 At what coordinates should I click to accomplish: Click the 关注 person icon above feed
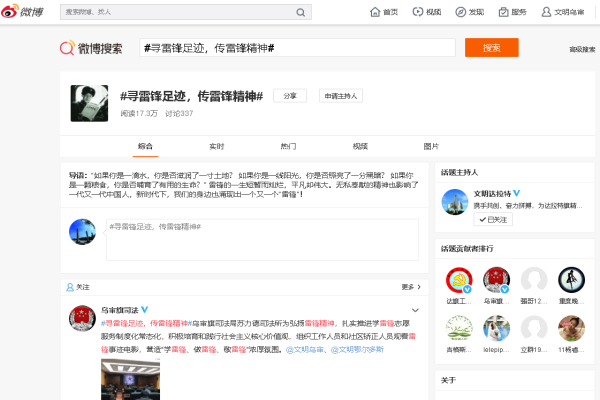pos(70,287)
